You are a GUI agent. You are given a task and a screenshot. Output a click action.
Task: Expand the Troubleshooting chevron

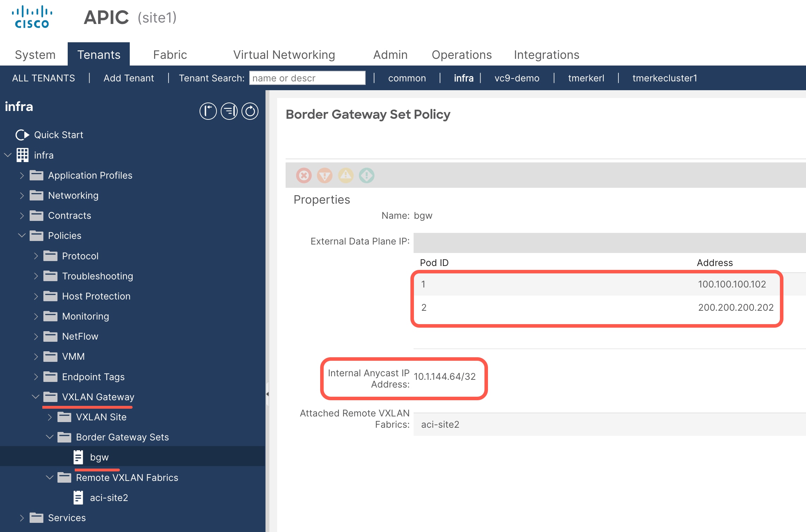36,276
